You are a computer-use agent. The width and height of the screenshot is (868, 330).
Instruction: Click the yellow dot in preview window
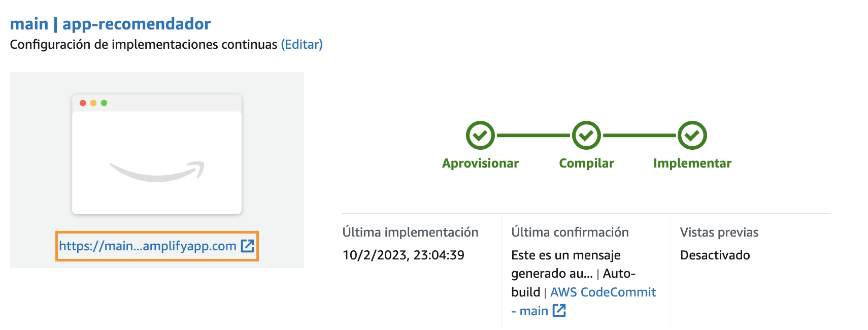pyautogui.click(x=93, y=103)
